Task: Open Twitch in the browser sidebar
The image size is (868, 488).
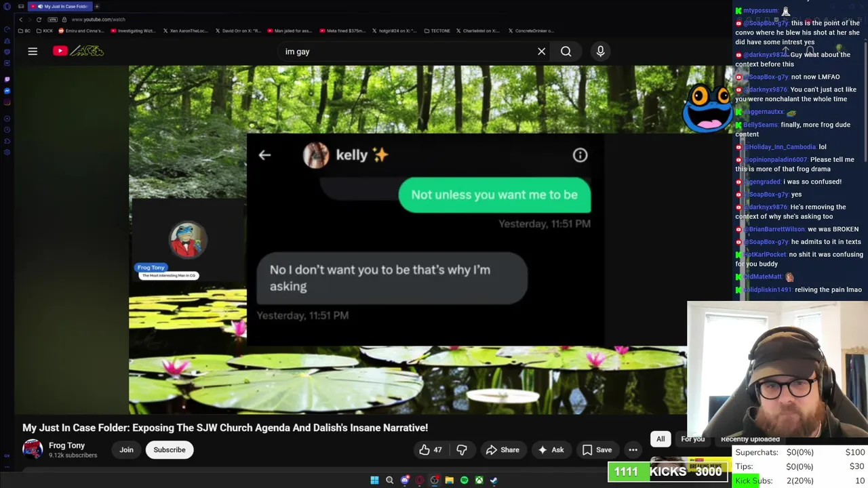Action: [x=7, y=79]
